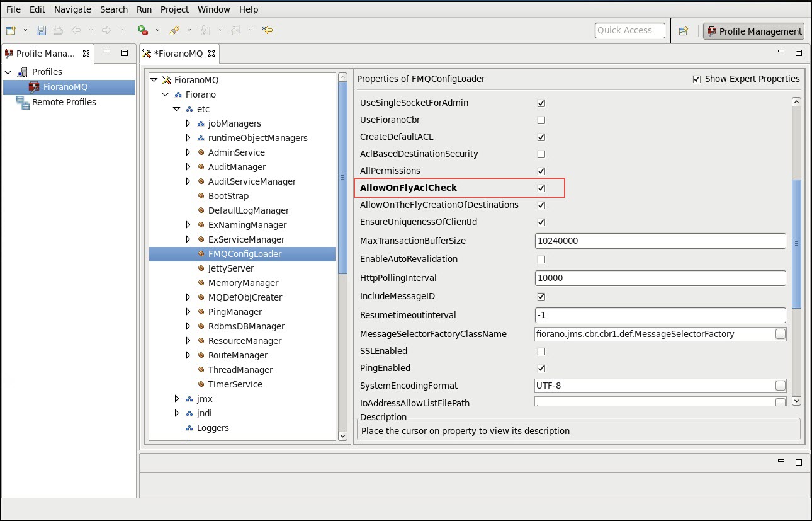The width and height of the screenshot is (812, 521).
Task: Open the File menu
Action: 13,9
